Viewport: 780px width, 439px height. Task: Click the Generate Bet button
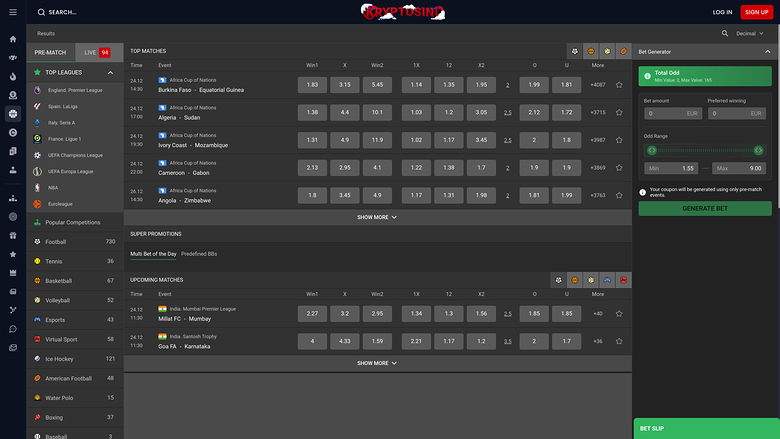pyautogui.click(x=705, y=208)
